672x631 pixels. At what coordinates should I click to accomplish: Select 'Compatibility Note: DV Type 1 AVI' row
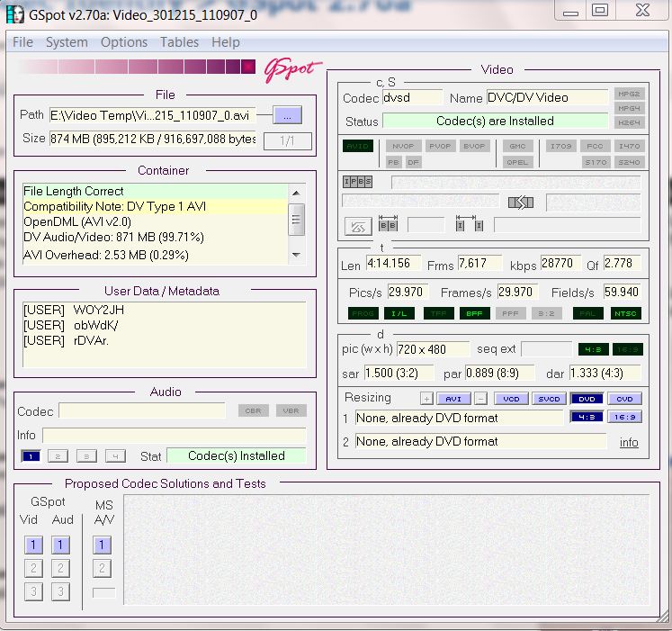click(x=155, y=206)
